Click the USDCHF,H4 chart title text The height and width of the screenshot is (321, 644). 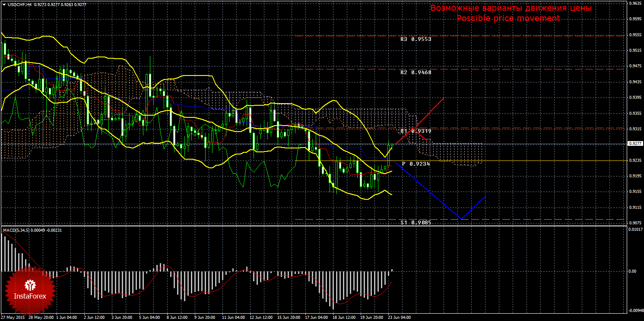[x=18, y=4]
